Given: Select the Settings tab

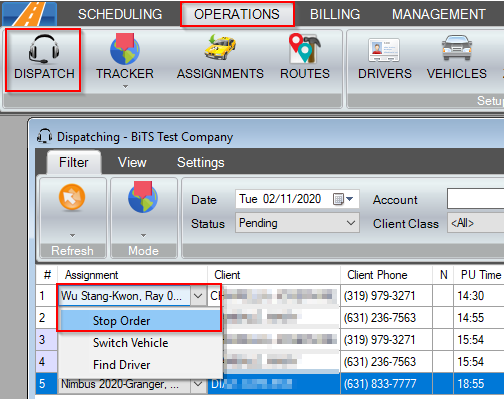Looking at the screenshot, I should (x=201, y=163).
